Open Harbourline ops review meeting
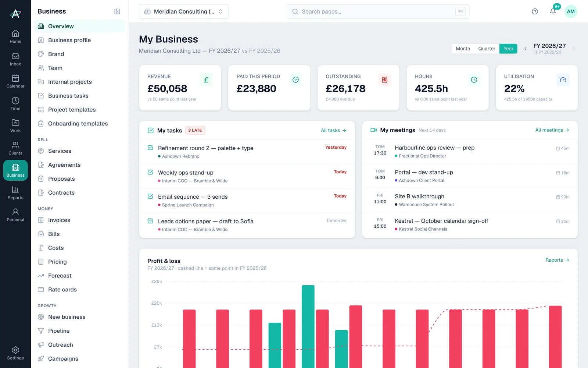Screen dimensions: 588x368 coord(470,152)
